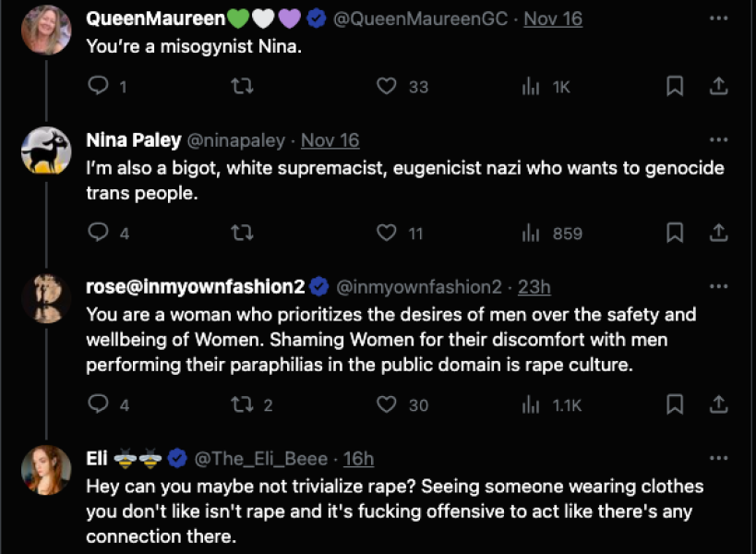This screenshot has width=756, height=554.
Task: Open Nina Paley's profile name link
Action: tap(133, 140)
